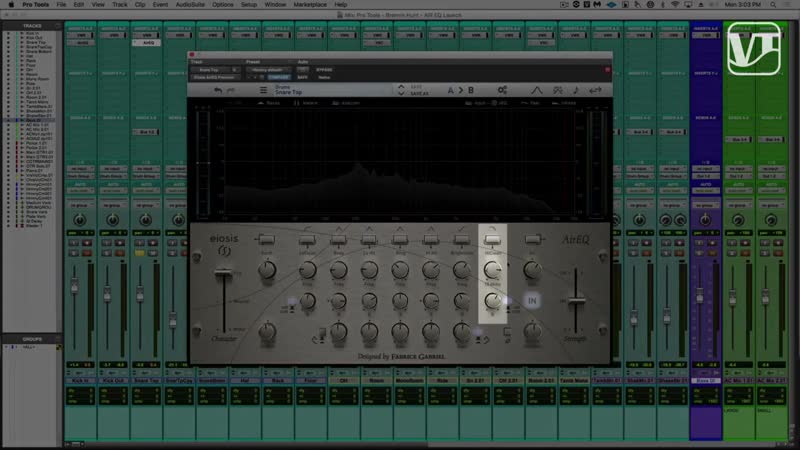Toggle the Air band switch
This screenshot has width=800, height=450.
[533, 239]
